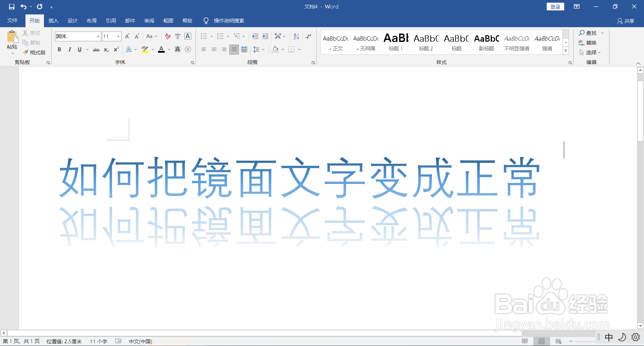Viewport: 644px width, 346px height.
Task: Increase font size with A up icon
Action: (x=127, y=36)
